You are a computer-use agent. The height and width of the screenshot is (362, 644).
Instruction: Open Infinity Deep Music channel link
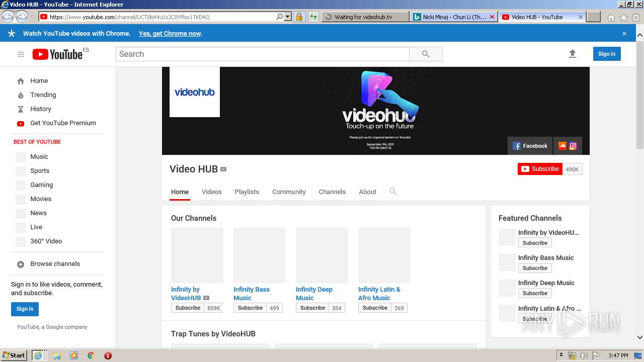(x=314, y=294)
